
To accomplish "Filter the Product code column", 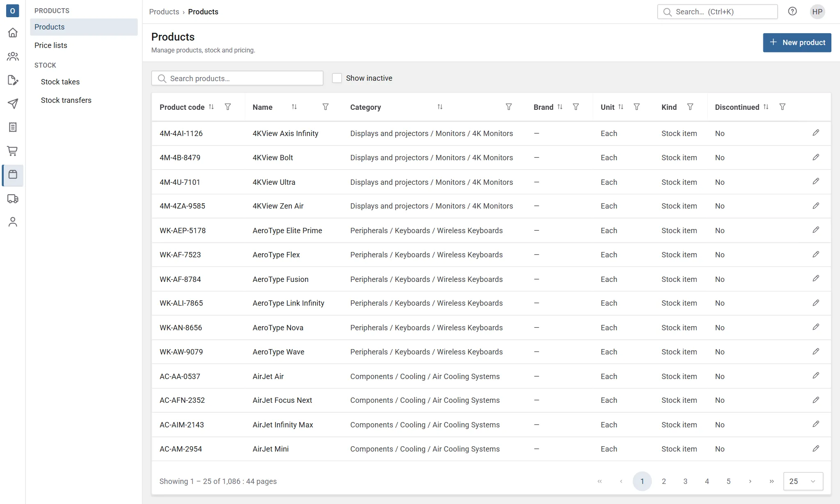I will pyautogui.click(x=228, y=107).
